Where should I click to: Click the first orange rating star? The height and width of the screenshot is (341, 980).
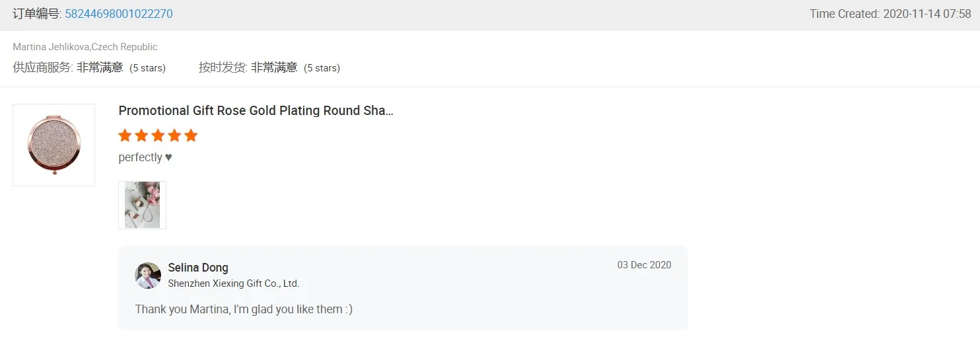pos(125,136)
